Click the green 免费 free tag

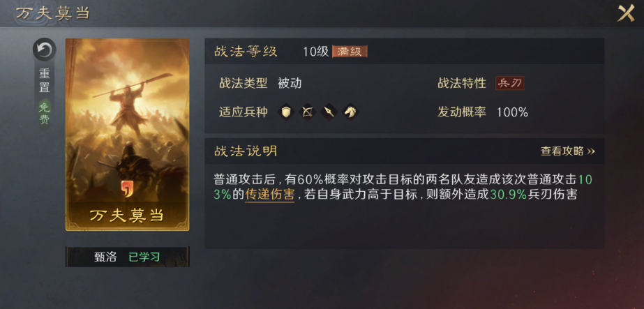click(45, 114)
